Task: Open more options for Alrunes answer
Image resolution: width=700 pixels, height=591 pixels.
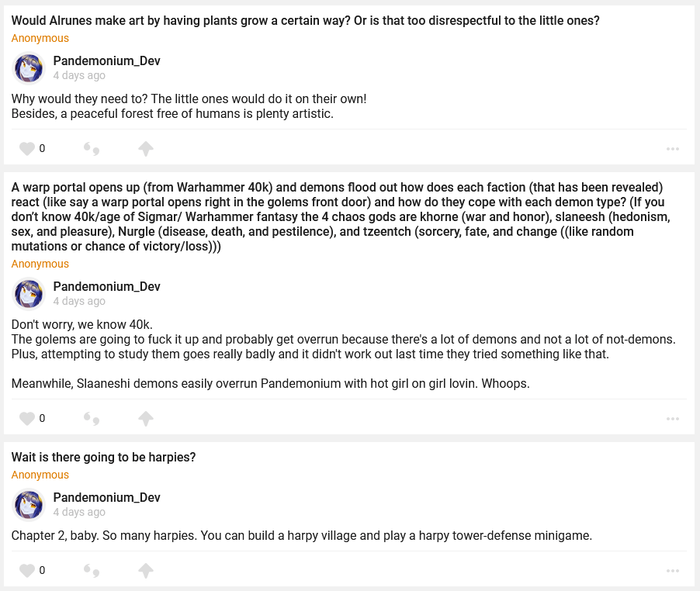Action: [672, 149]
